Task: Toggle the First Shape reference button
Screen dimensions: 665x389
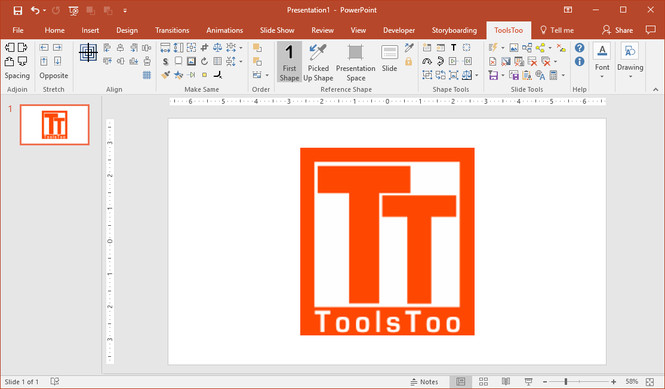Action: [289, 62]
